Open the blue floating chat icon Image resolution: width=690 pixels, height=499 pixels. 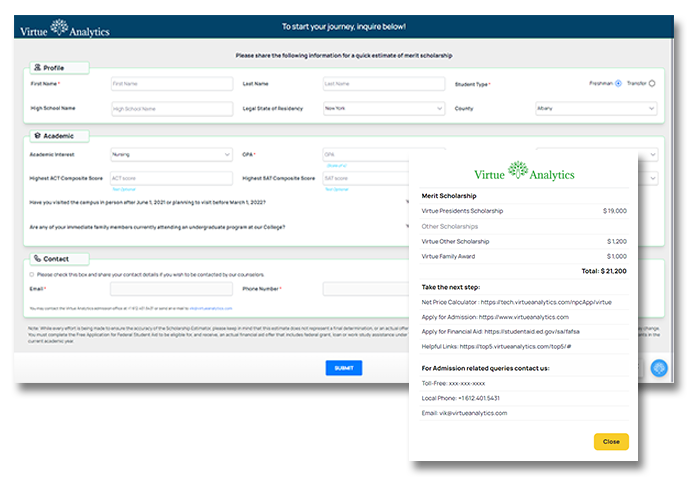pos(658,368)
